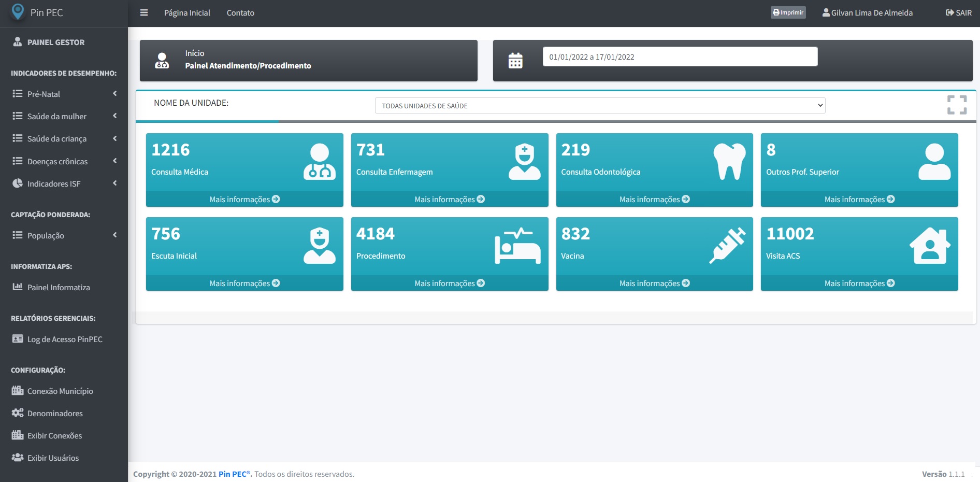980x482 pixels.
Task: Select Exibir Usuários in the sidebar
Action: click(x=53, y=458)
